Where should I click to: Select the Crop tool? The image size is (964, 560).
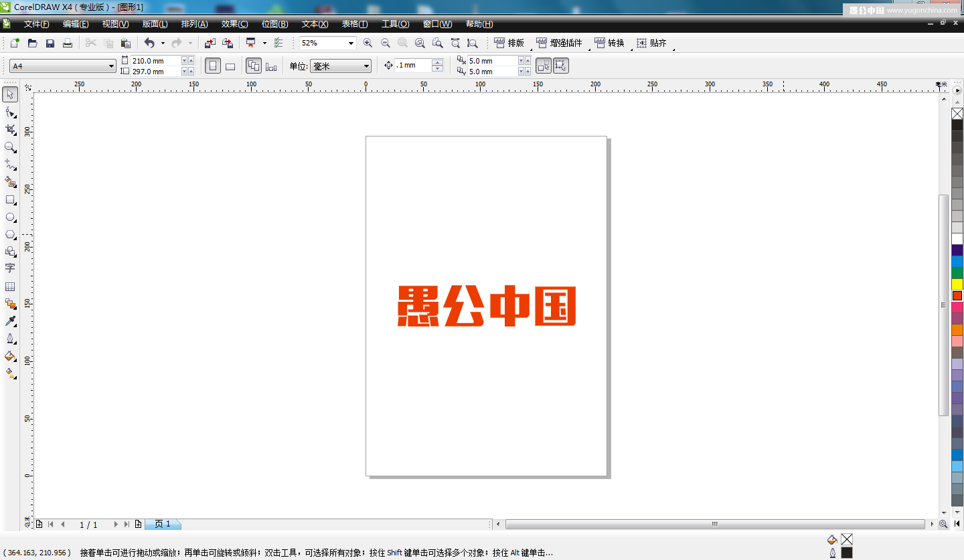[x=10, y=129]
